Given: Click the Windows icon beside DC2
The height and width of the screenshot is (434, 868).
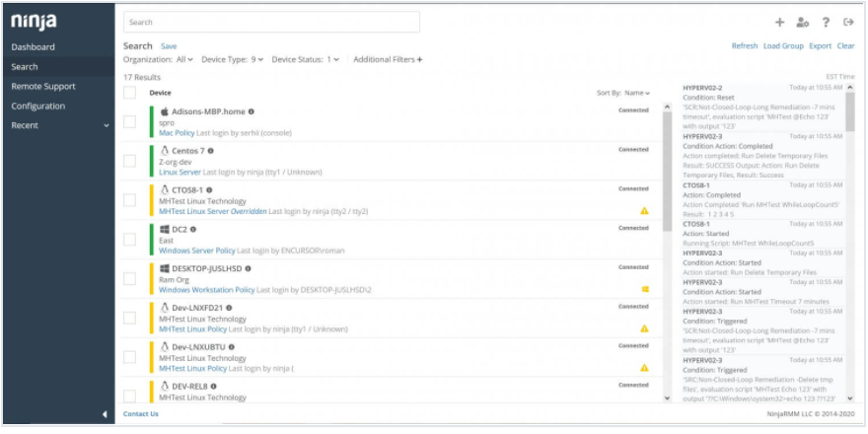Looking at the screenshot, I should (165, 229).
